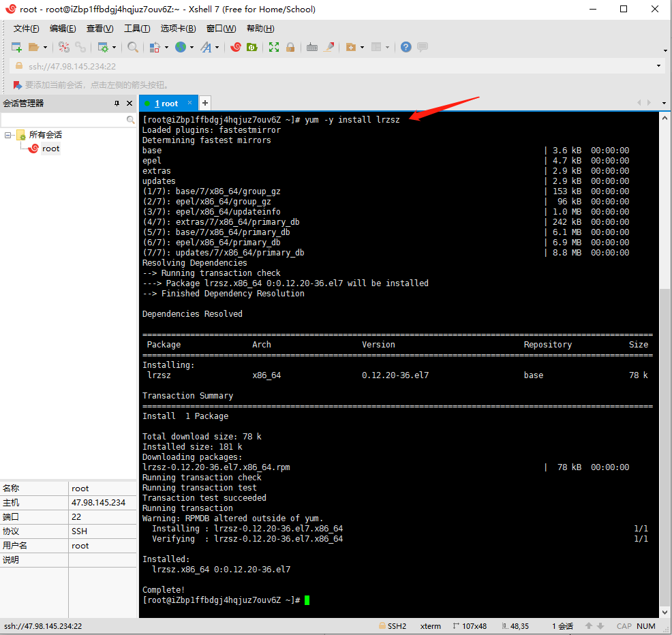Open the 工具 menu
The image size is (672, 635).
(x=136, y=28)
